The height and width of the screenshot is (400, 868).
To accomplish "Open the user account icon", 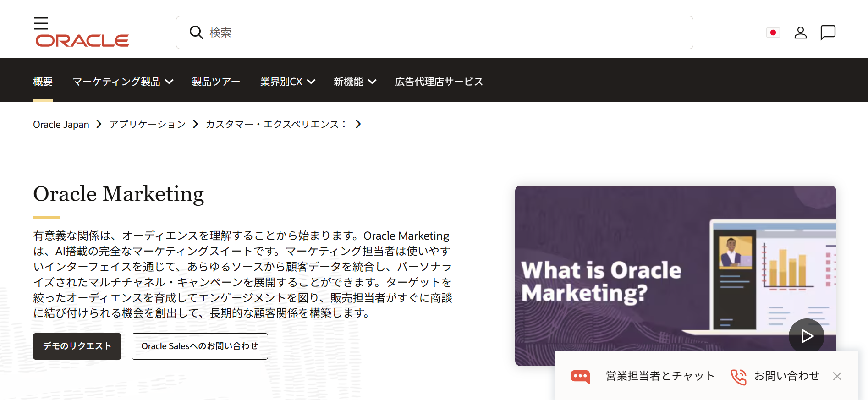I will click(800, 33).
